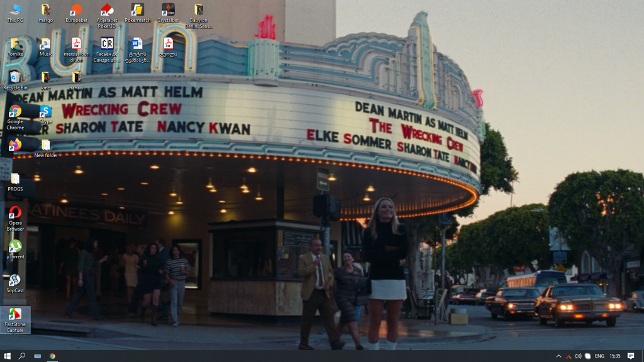Click the Google Chrome desktop shortcut
Screen dimensions: 644x362
click(15, 118)
